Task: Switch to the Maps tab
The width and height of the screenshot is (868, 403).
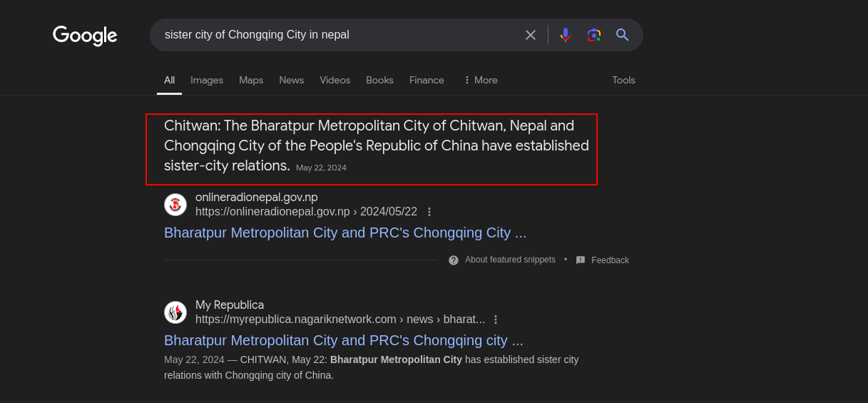Action: pyautogui.click(x=251, y=80)
